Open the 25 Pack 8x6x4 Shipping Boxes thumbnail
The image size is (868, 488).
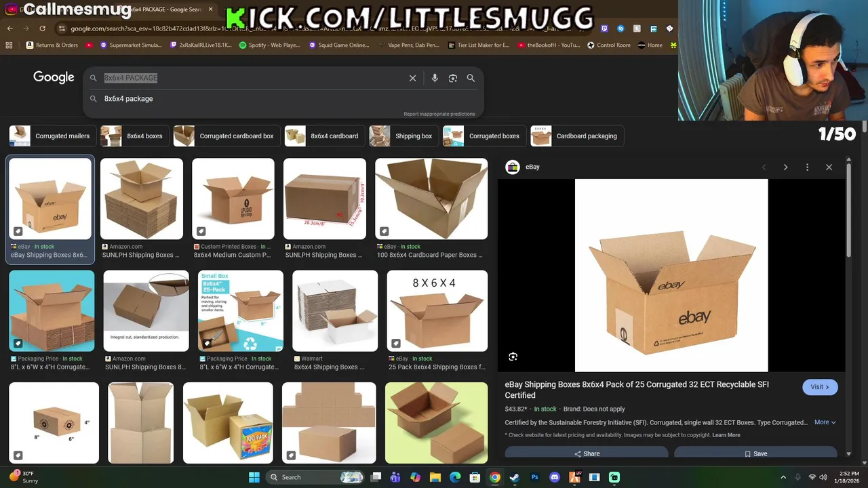click(437, 311)
